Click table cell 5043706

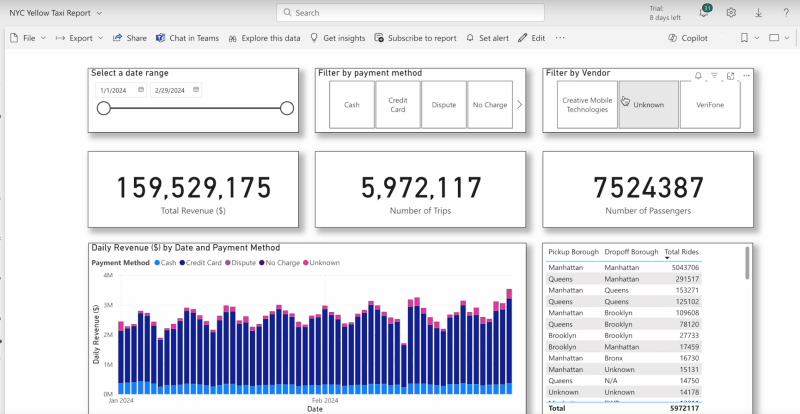(686, 267)
